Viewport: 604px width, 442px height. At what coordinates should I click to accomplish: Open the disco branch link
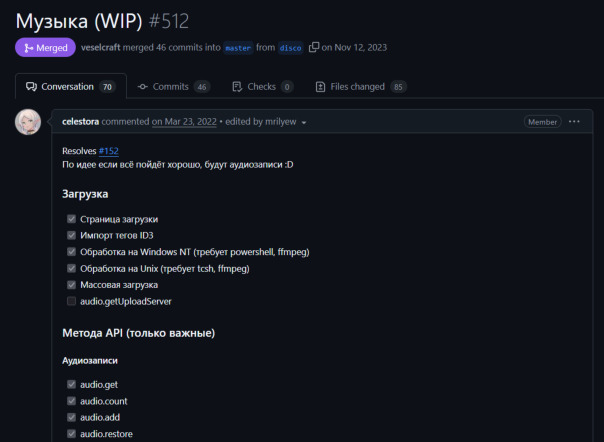pyautogui.click(x=290, y=48)
